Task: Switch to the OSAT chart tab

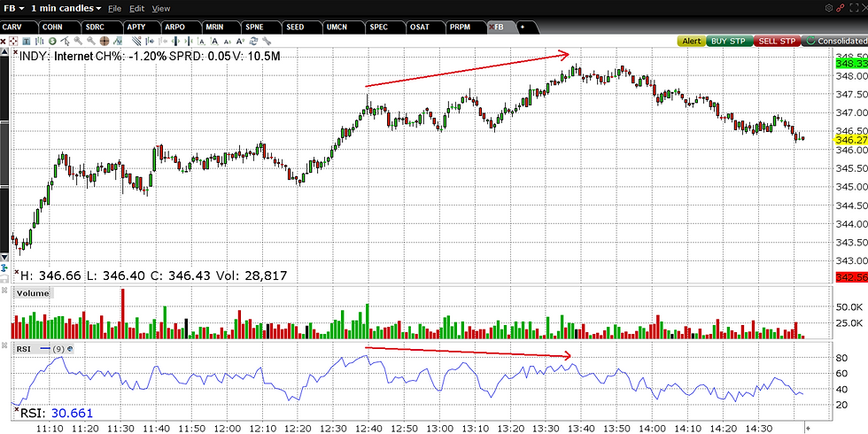Action: coord(426,27)
